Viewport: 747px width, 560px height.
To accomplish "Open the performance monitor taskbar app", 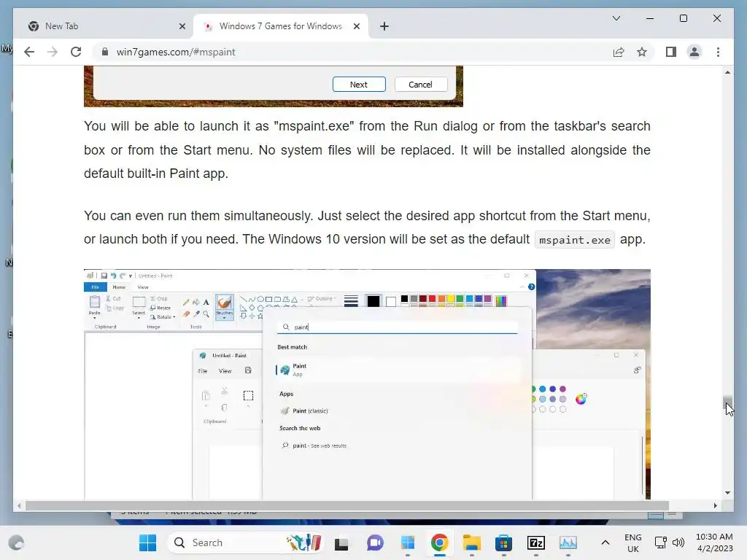I will [x=568, y=542].
